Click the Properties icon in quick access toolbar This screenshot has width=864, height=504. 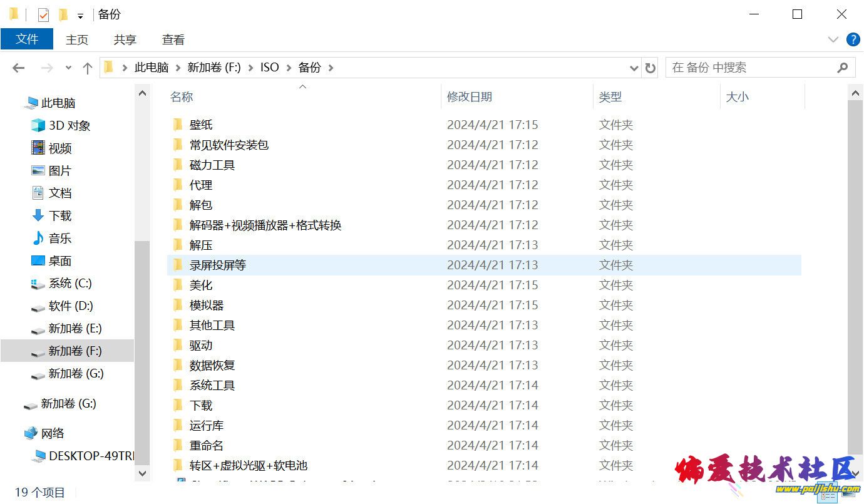[x=43, y=14]
